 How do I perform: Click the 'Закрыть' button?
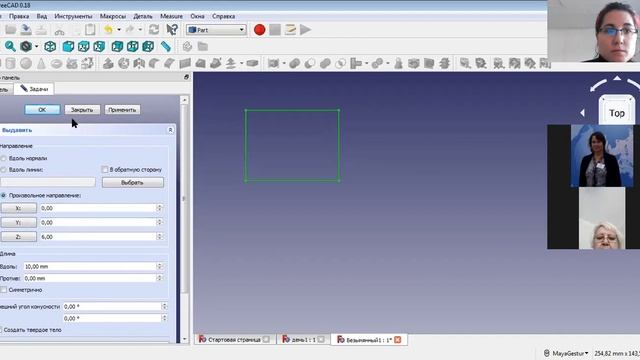[x=82, y=110]
